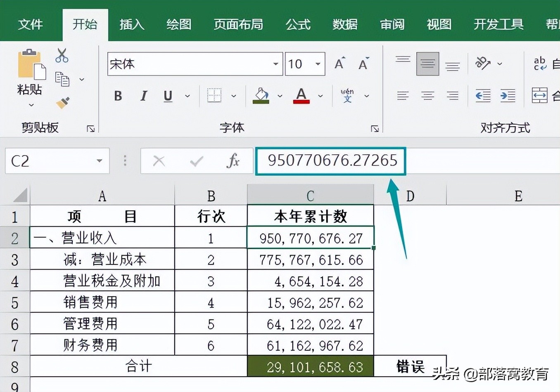Increase indent icon
This screenshot has height=392, width=560.
pos(508,96)
